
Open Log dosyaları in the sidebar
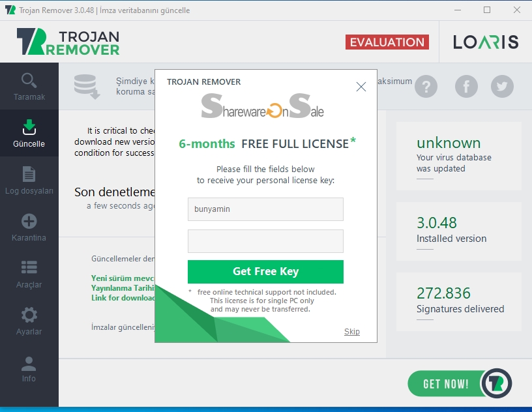click(29, 180)
